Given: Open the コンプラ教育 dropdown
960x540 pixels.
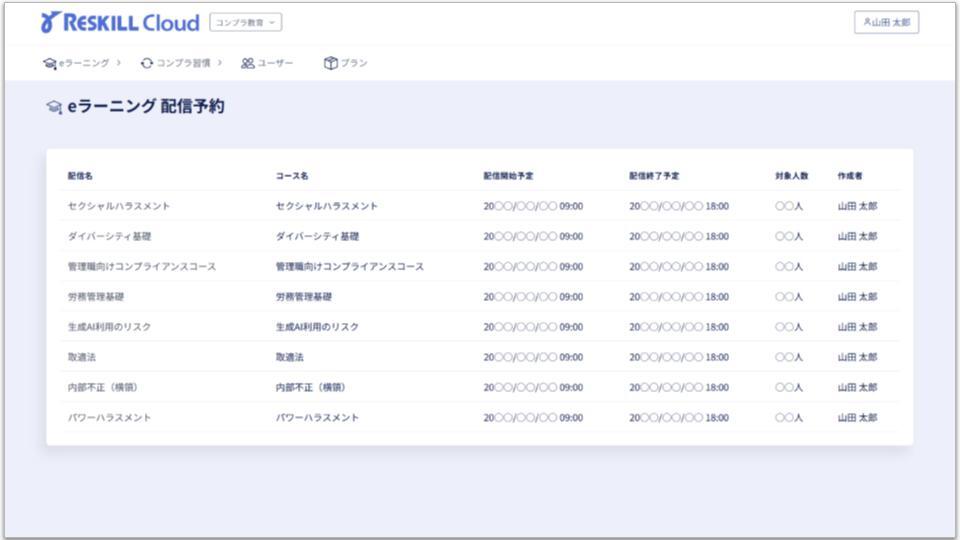Looking at the screenshot, I should [x=246, y=23].
